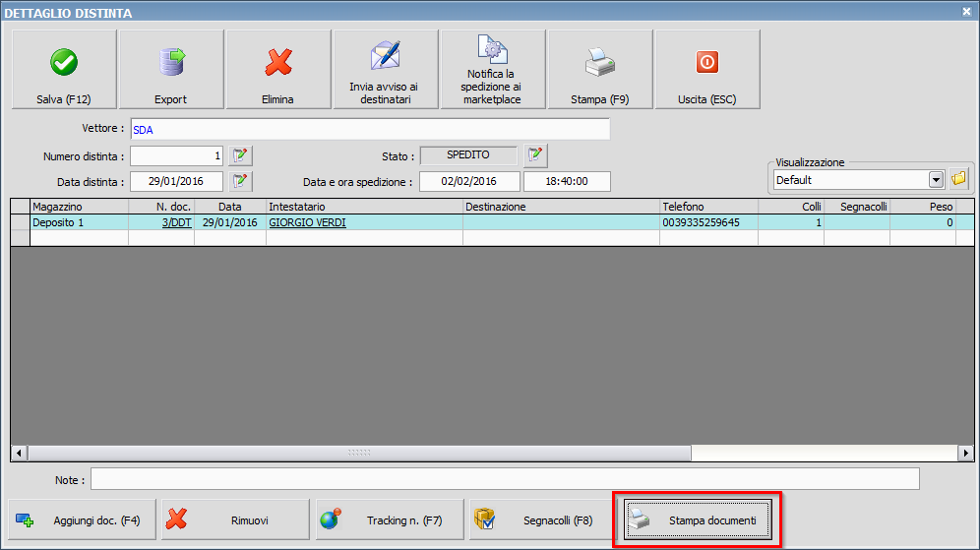Click the horizontal scrollbar thumb
This screenshot has width=980, height=550.
359,454
